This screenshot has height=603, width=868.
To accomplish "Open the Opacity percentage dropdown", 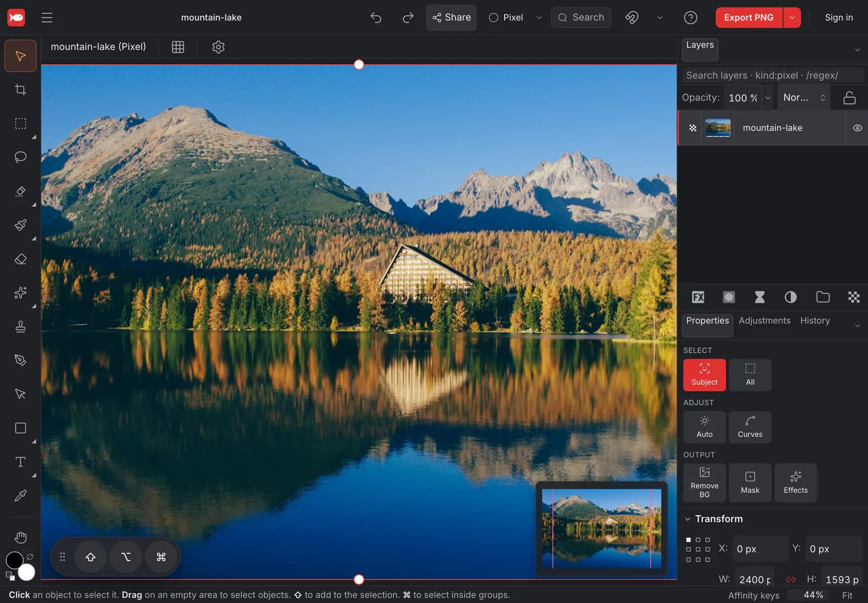I will click(x=768, y=98).
